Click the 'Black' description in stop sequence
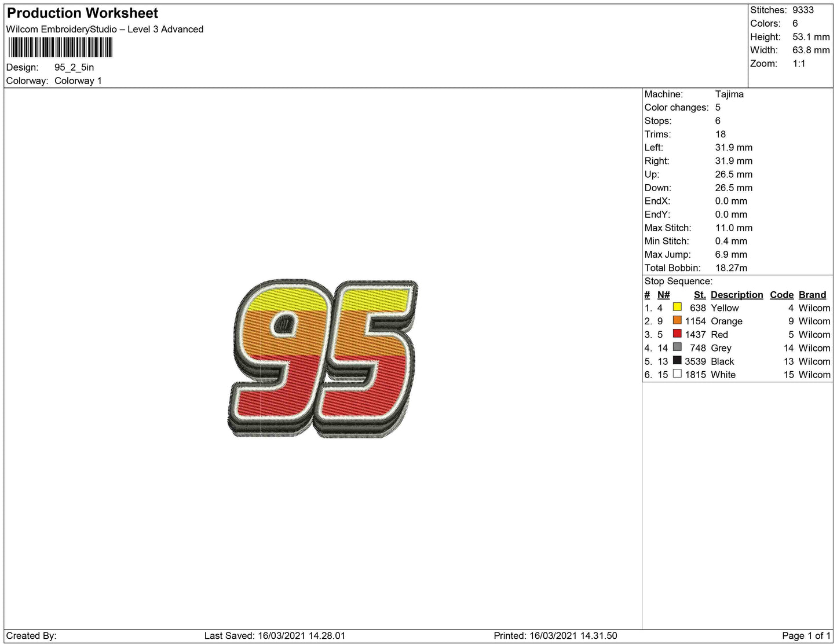837x644 pixels. tap(722, 361)
